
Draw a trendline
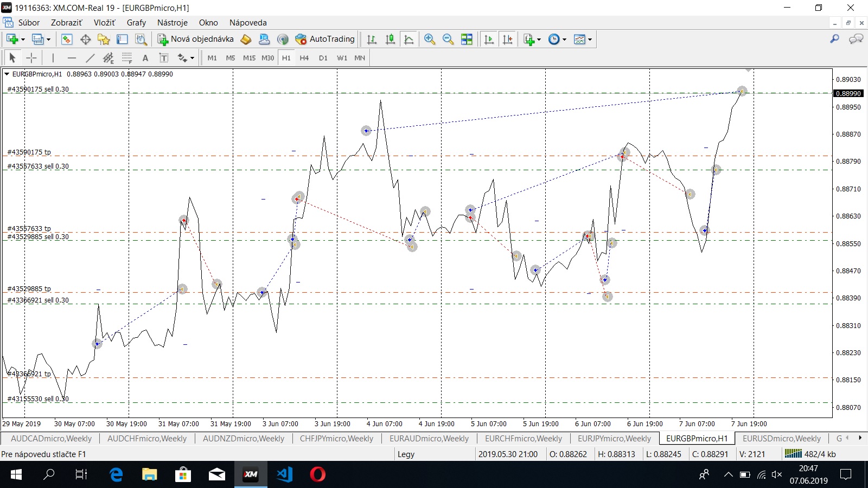tap(90, 57)
